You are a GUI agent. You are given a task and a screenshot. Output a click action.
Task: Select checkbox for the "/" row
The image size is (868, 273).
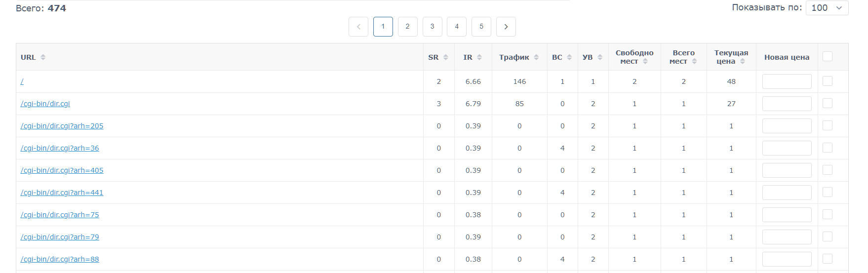click(x=828, y=81)
